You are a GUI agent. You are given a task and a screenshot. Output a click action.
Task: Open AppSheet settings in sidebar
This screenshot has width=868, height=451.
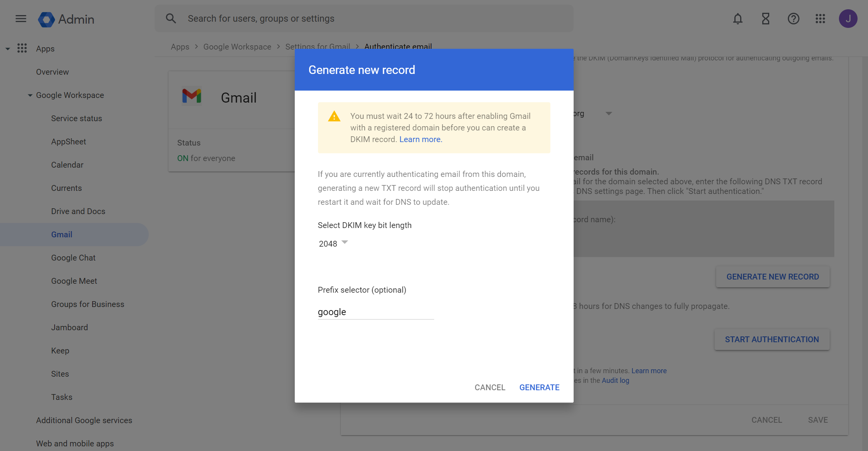pyautogui.click(x=69, y=142)
